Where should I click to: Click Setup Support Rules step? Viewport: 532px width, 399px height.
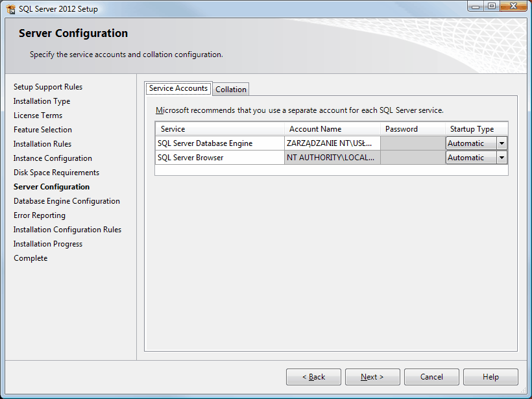pyautogui.click(x=48, y=87)
